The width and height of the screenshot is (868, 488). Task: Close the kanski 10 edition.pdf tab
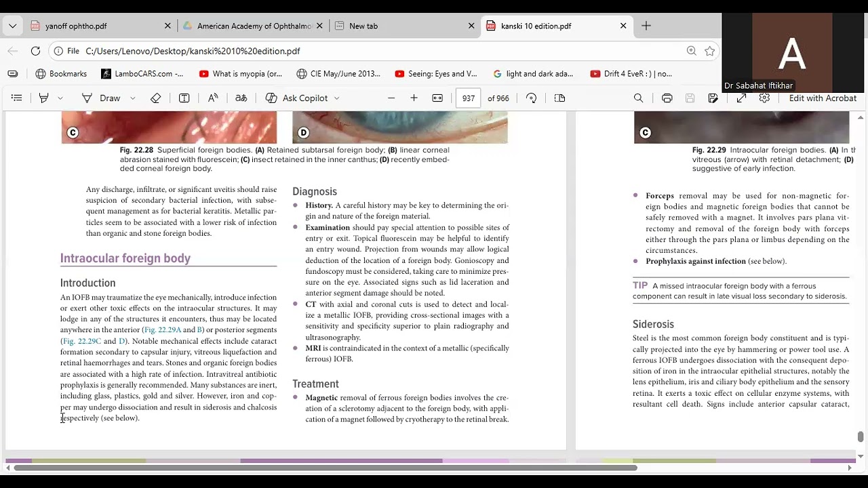coord(623,26)
